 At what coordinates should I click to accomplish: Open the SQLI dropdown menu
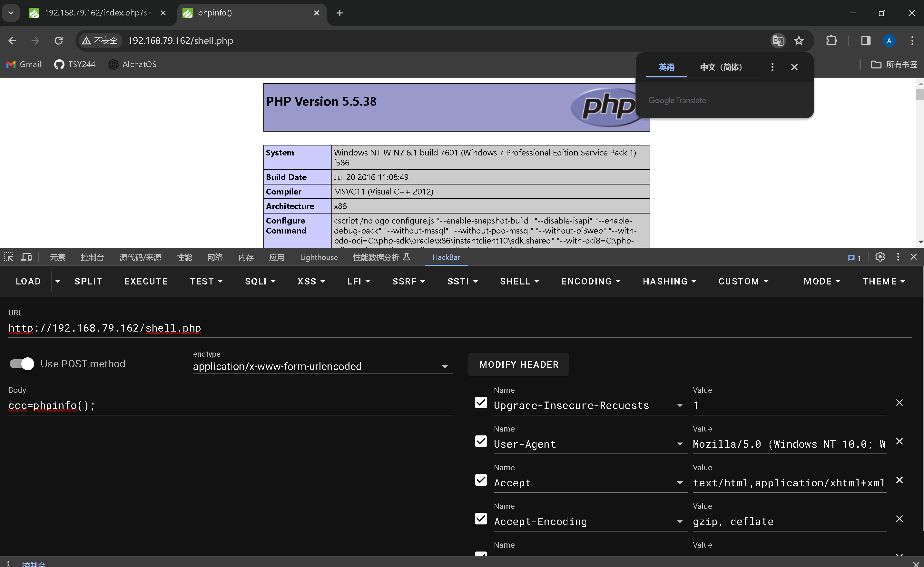[260, 282]
